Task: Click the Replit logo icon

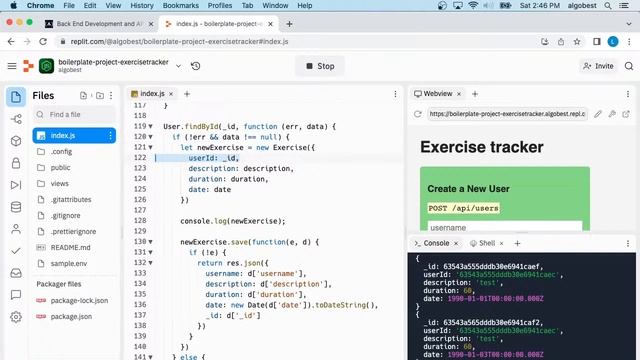Action: coord(28,66)
